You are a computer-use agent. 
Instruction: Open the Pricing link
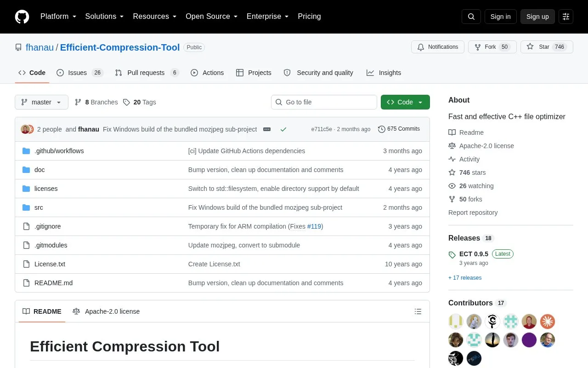pos(309,17)
